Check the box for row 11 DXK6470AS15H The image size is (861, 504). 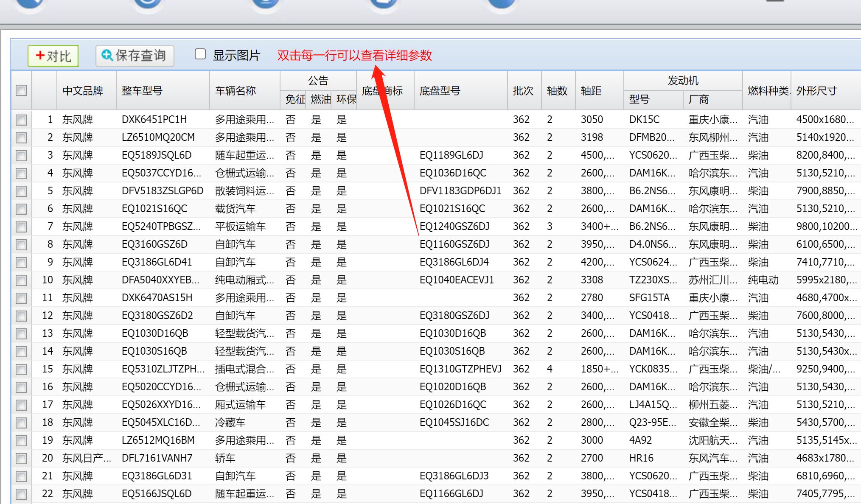click(x=21, y=298)
